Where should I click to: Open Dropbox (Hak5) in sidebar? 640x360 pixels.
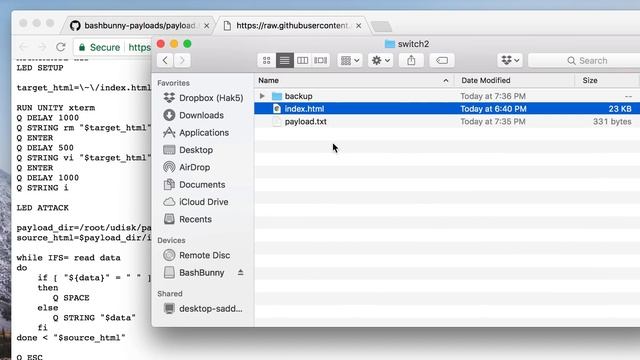coord(203,98)
